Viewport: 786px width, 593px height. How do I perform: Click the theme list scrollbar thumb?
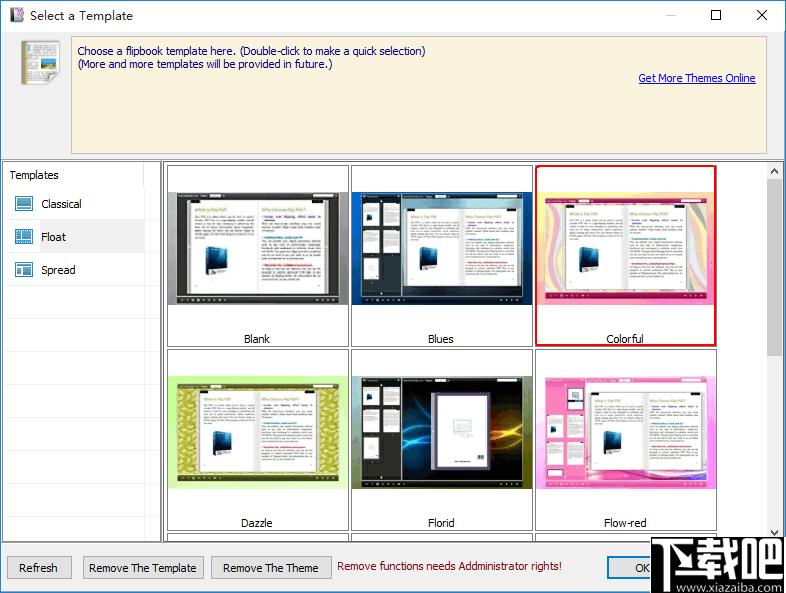tap(774, 267)
